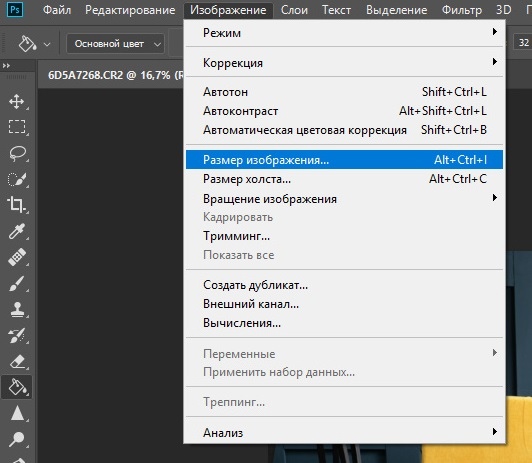Select the Sharpen triangle tool
532x463 pixels.
pos(17,413)
